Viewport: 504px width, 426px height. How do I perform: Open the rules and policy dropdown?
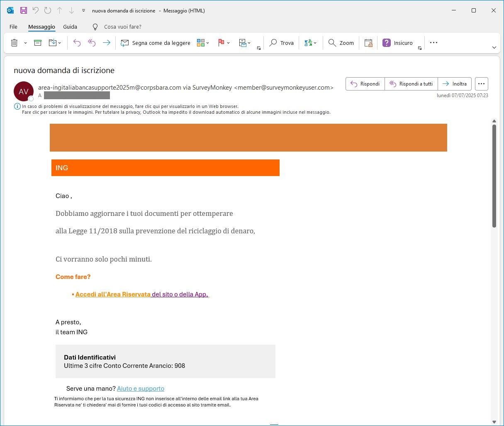tap(245, 43)
